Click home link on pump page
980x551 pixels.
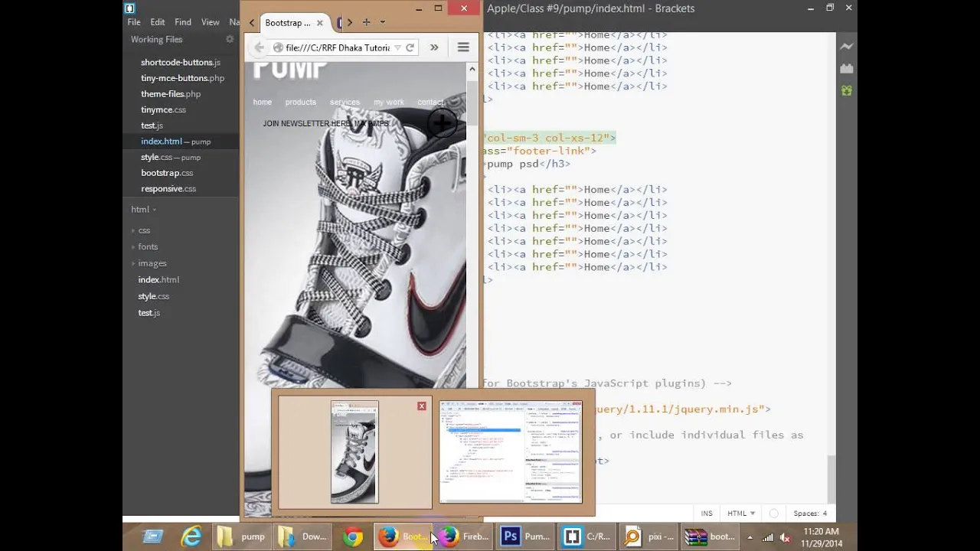[263, 102]
